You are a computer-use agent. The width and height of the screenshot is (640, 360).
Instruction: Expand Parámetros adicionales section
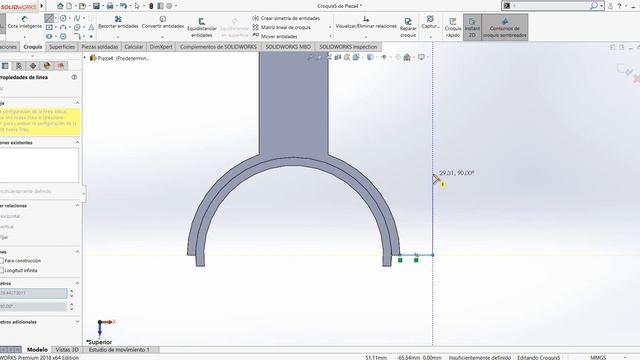coord(77,322)
